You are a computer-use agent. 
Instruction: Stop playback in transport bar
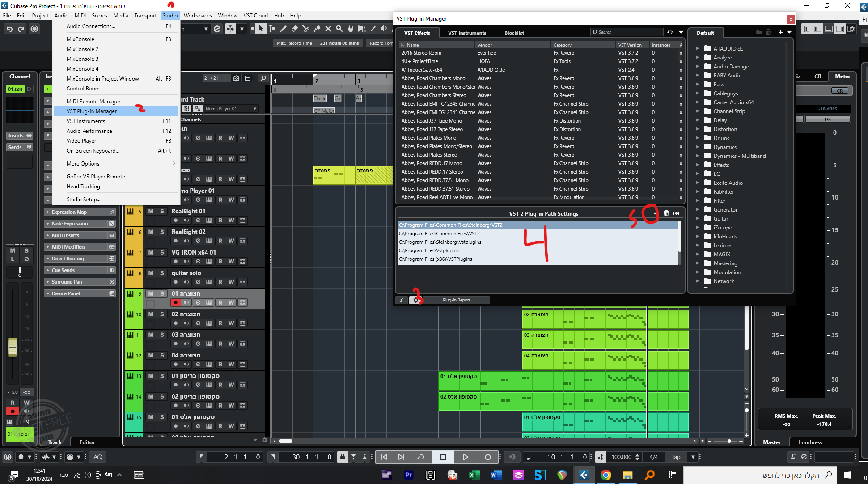click(443, 457)
